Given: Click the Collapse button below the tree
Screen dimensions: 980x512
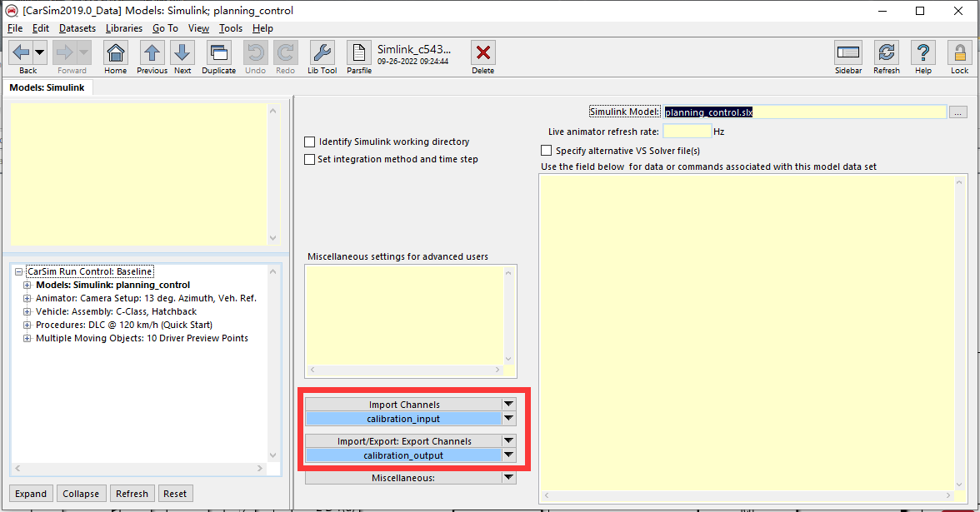Looking at the screenshot, I should click(x=82, y=493).
